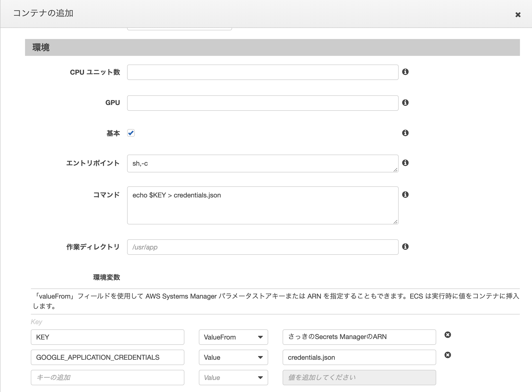Screen dimensions: 532x392
Task: Click the 環境変数 label
Action: click(x=106, y=277)
